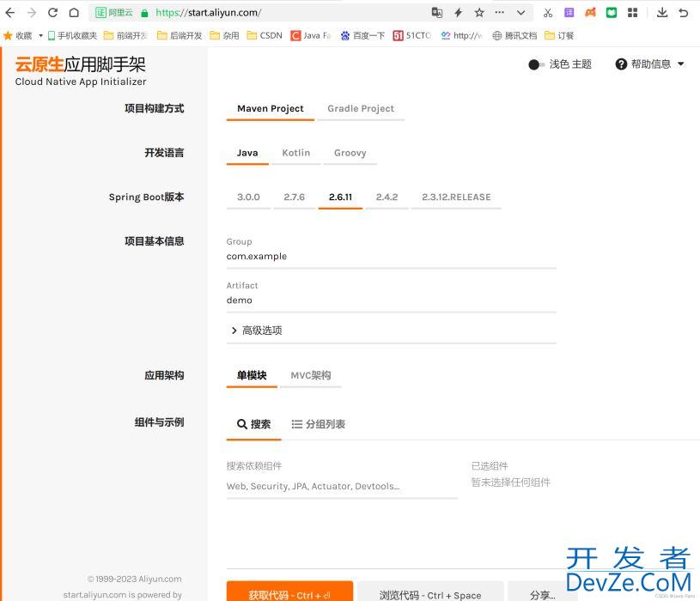This screenshot has height=601, width=700.
Task: Open the browser home page icon
Action: point(74,13)
